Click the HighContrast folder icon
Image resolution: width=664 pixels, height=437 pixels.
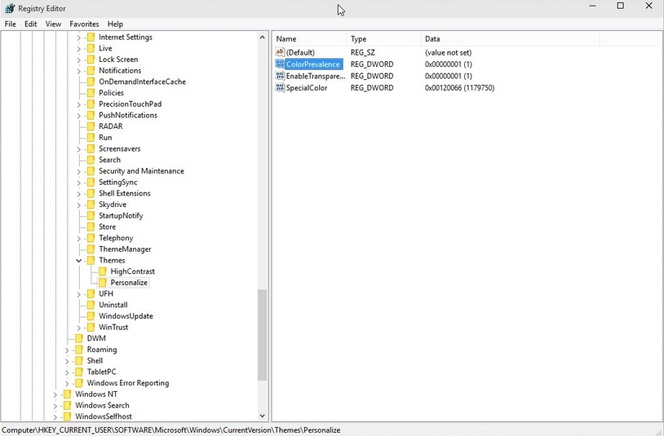click(102, 271)
